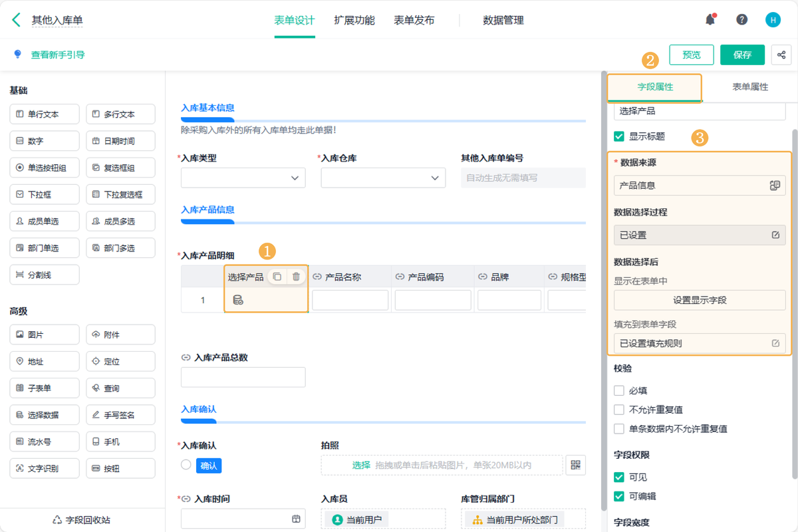Click the edit icon in 已设置填充规则 field
This screenshot has height=532, width=798.
(x=775, y=343)
